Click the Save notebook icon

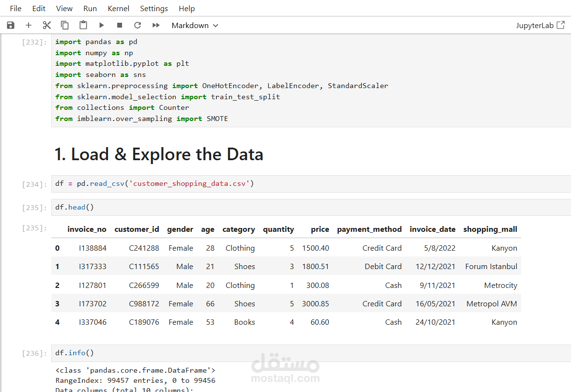[x=11, y=25]
